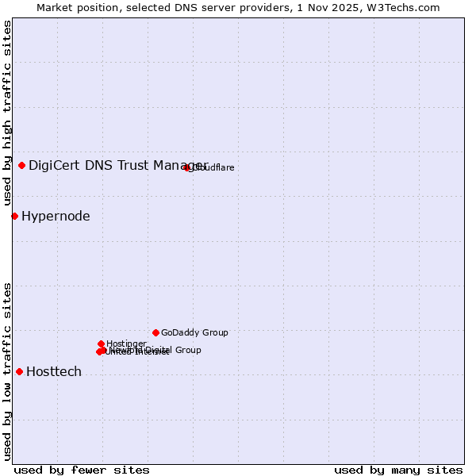Click the chart title at the top
The image size is (476, 476).
point(238,7)
